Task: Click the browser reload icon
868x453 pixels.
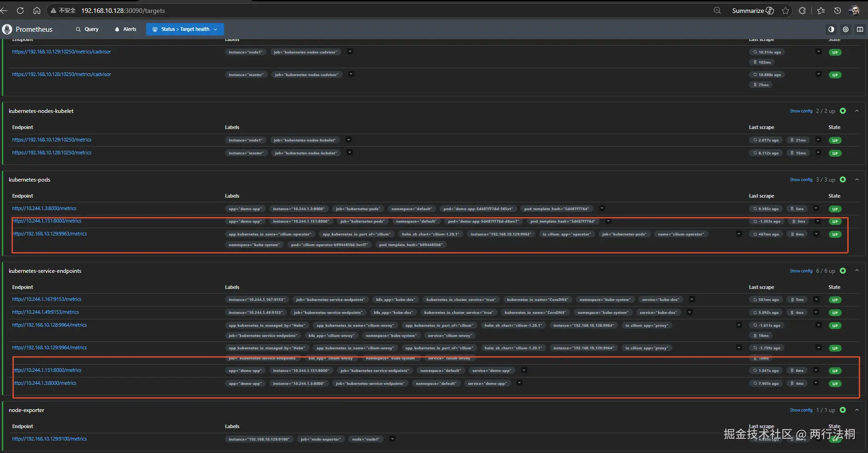Action: [x=20, y=10]
